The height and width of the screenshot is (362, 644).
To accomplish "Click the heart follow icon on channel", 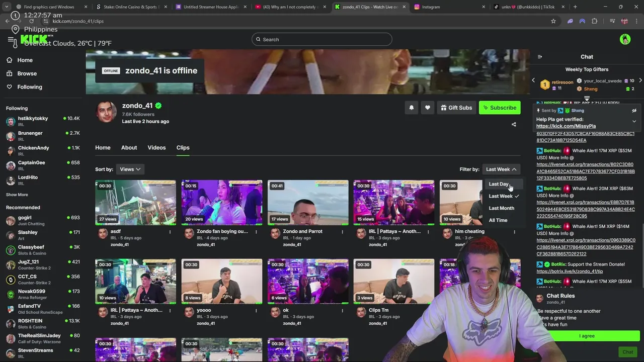I will coord(427,108).
